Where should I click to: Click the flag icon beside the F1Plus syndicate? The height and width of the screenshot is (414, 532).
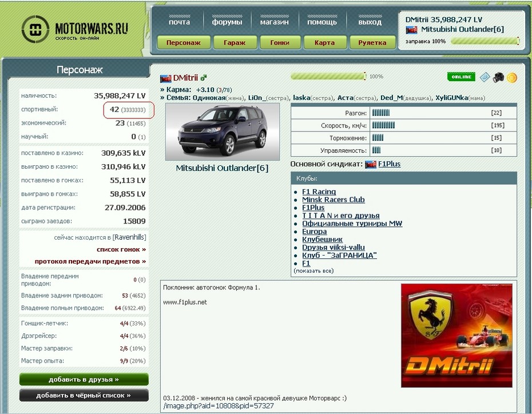[x=371, y=165]
